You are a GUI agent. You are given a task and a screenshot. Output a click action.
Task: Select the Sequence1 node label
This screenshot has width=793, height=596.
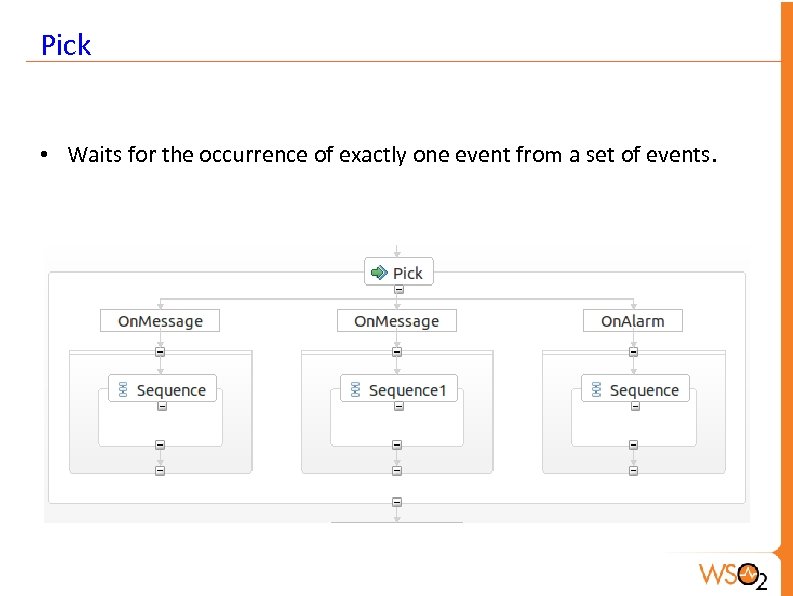pyautogui.click(x=407, y=390)
